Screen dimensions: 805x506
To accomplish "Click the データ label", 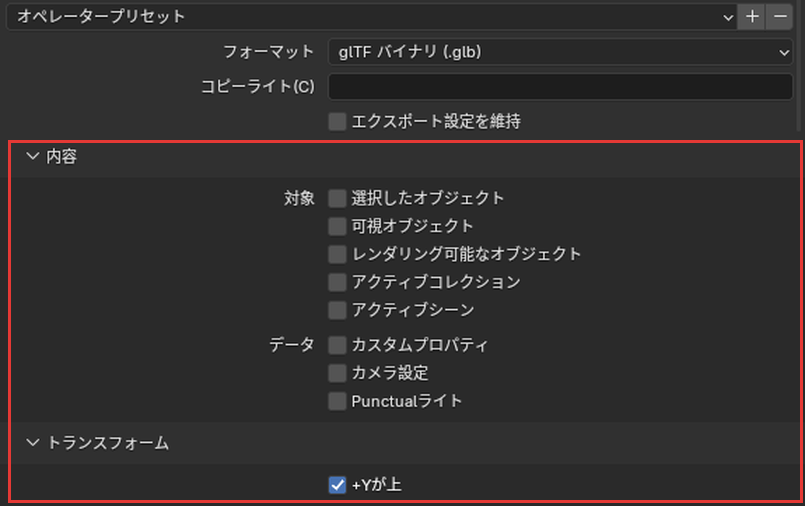I will 292,345.
